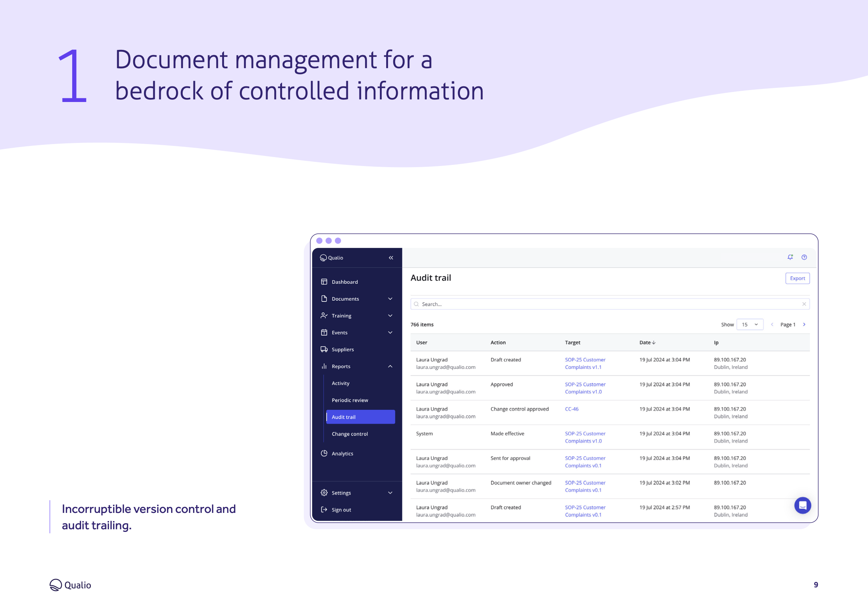
Task: Open the Training section icon
Action: 324,315
